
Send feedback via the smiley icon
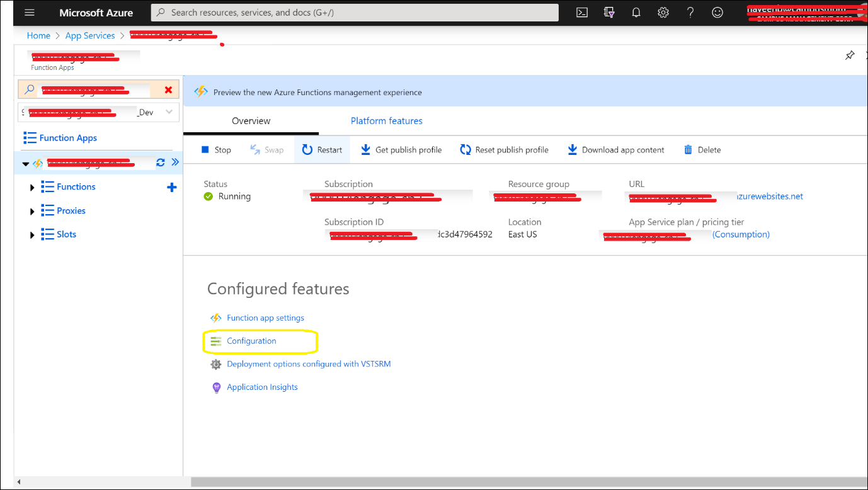(717, 13)
